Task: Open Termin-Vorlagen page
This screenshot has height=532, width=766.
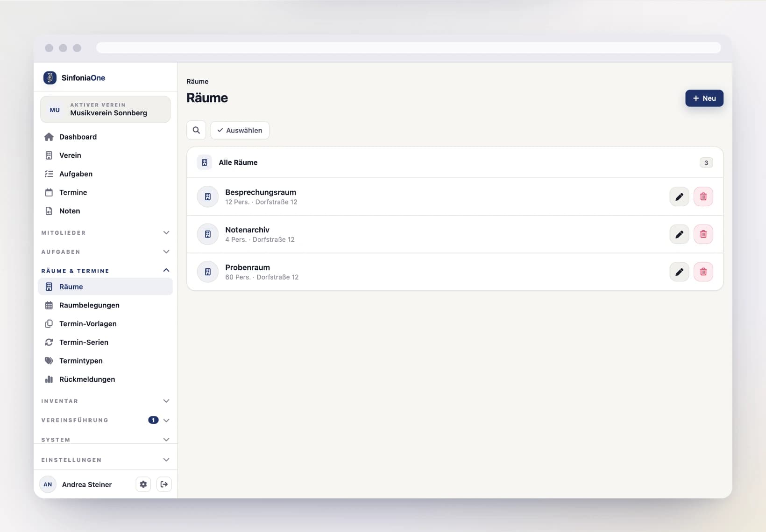Action: (x=106, y=323)
